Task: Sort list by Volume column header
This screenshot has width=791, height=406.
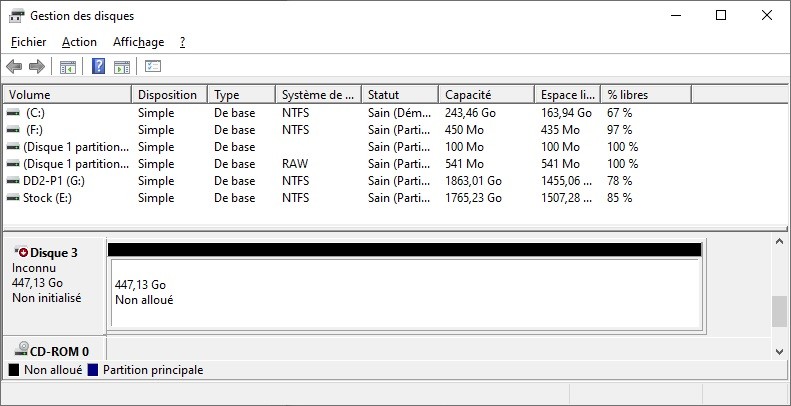Action: 66,95
